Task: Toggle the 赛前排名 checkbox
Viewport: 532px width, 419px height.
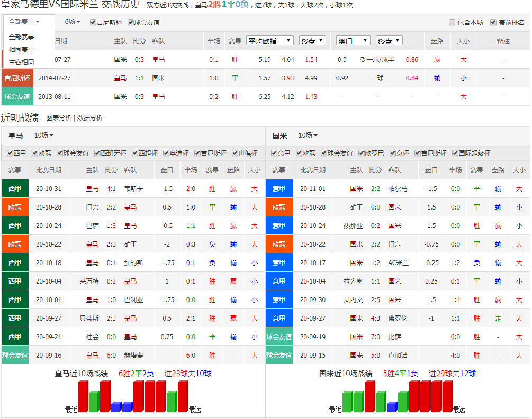Action: click(493, 22)
